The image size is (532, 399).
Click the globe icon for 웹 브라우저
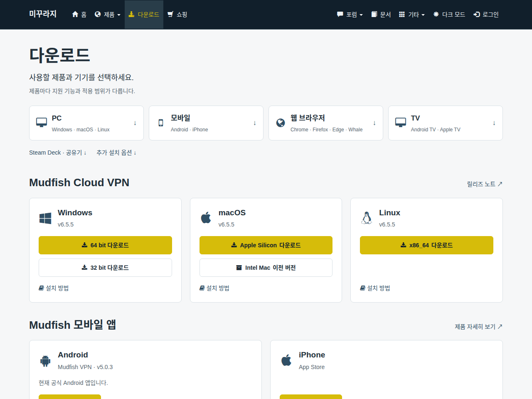281,123
